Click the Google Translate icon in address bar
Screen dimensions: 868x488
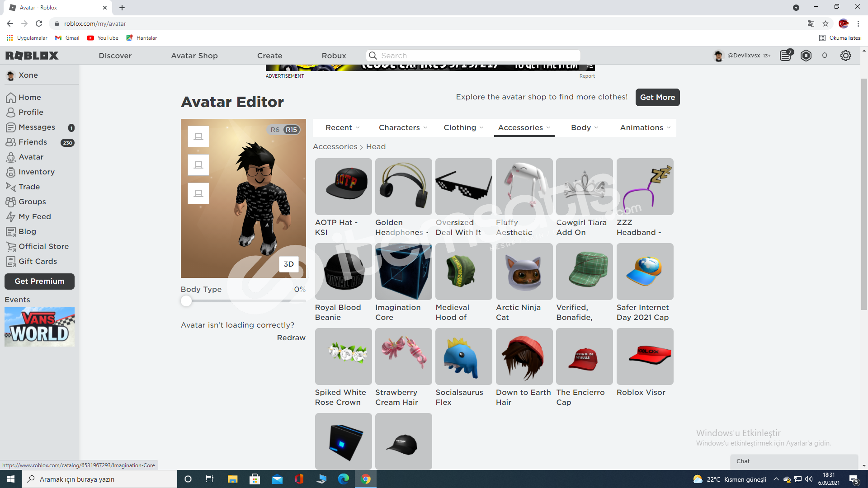[811, 23]
